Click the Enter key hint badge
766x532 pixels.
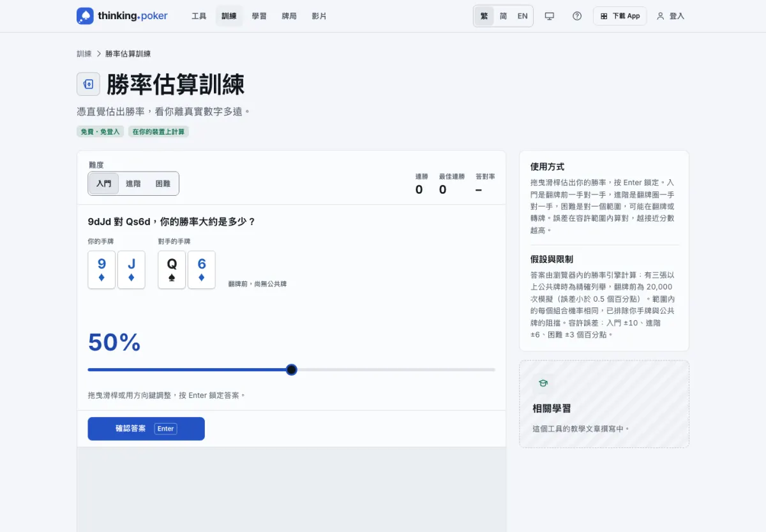(165, 429)
